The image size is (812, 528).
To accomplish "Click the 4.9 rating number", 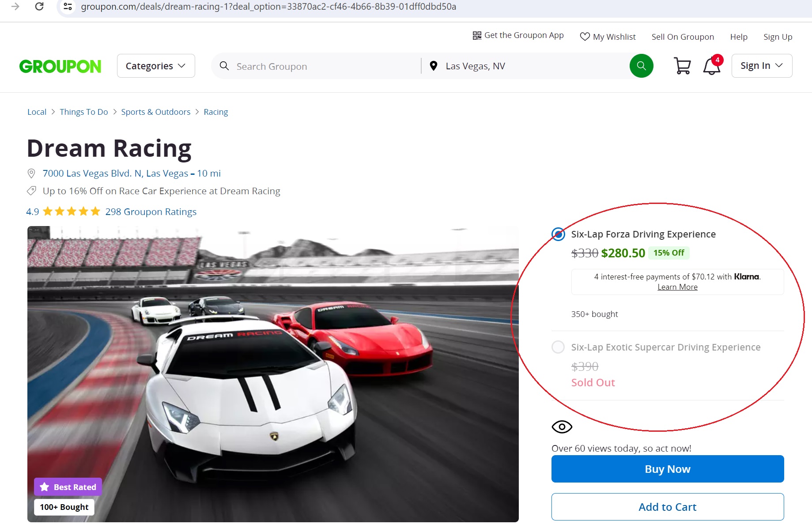I will tap(32, 211).
